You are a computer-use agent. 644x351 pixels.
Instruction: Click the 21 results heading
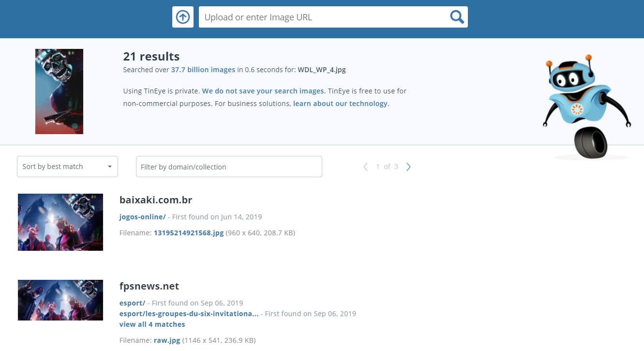click(151, 56)
